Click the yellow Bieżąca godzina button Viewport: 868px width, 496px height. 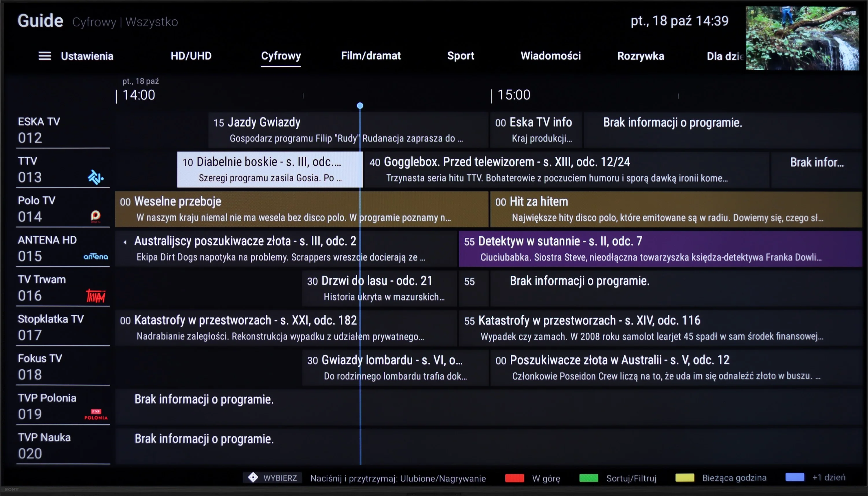pos(685,477)
